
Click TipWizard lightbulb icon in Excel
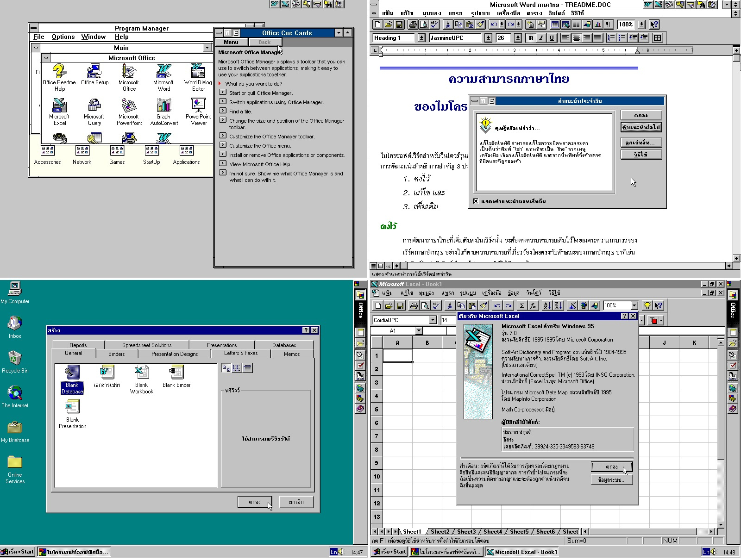click(647, 305)
